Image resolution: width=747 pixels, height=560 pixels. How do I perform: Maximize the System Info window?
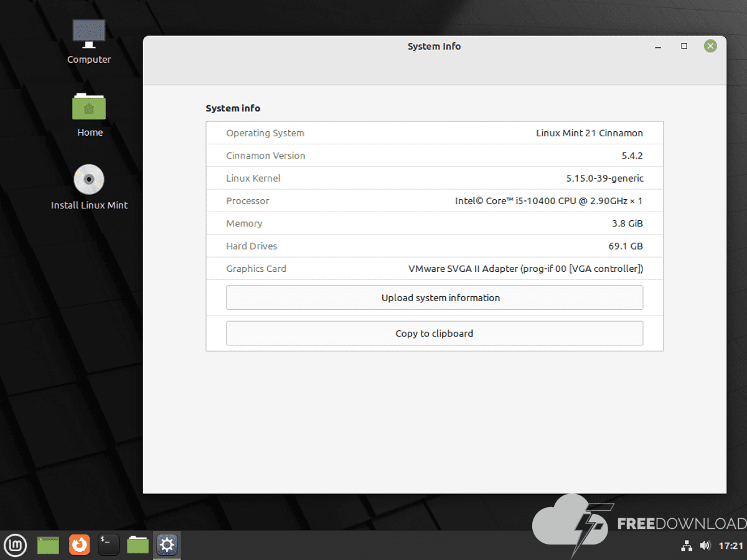[x=684, y=46]
